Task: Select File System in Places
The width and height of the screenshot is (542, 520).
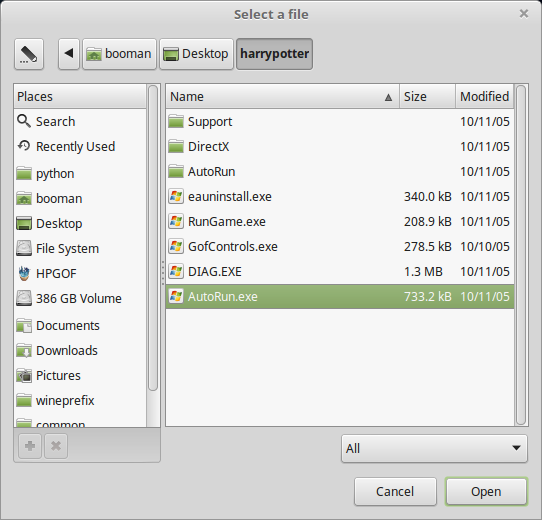Action: pos(80,249)
